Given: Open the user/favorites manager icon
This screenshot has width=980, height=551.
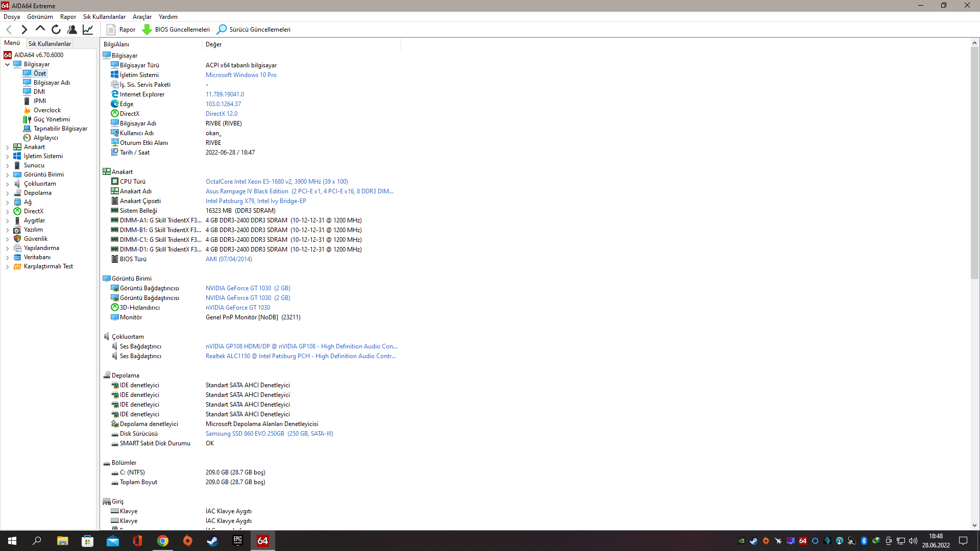Looking at the screenshot, I should (x=72, y=30).
